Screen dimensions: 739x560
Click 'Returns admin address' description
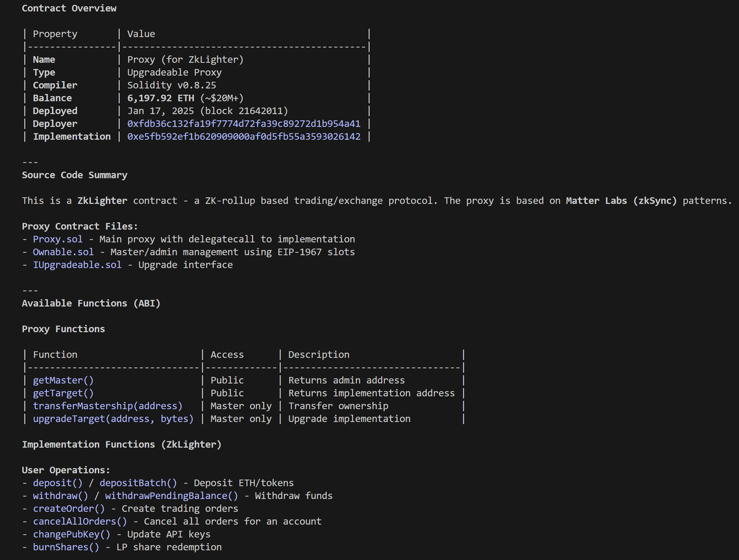point(347,380)
